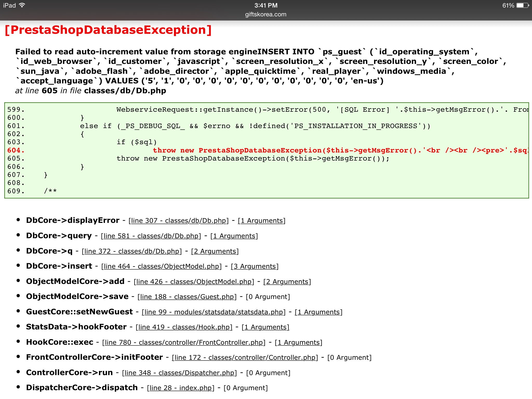The image size is (532, 399).
Task: Open line 581 classes/db/Db.php link
Action: point(151,236)
